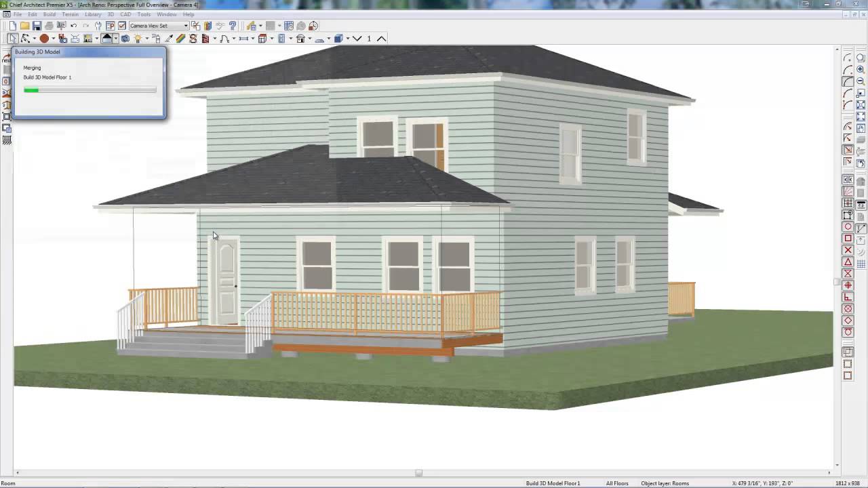Select the red crosshair center snap tool
The height and width of the screenshot is (488, 868).
click(x=848, y=285)
